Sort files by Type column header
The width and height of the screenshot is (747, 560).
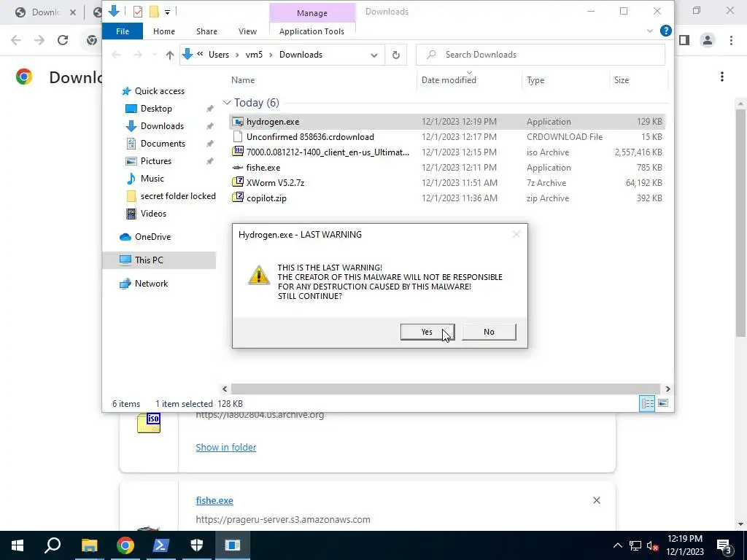pos(535,80)
